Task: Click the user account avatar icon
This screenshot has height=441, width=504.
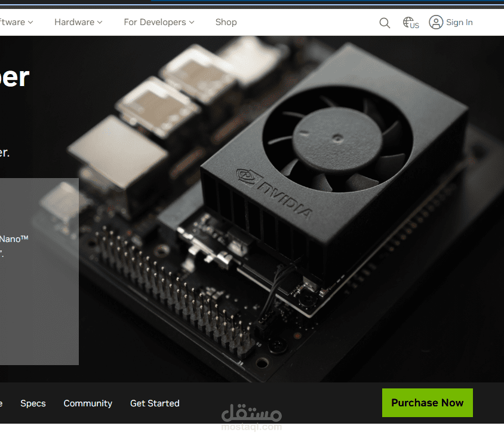Action: tap(436, 22)
